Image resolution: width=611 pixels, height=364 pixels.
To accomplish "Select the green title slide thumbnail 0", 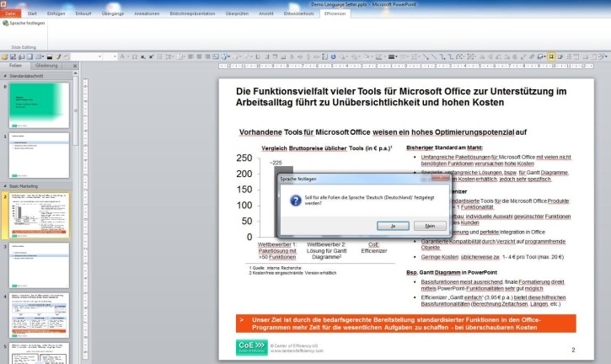I will 39,105.
